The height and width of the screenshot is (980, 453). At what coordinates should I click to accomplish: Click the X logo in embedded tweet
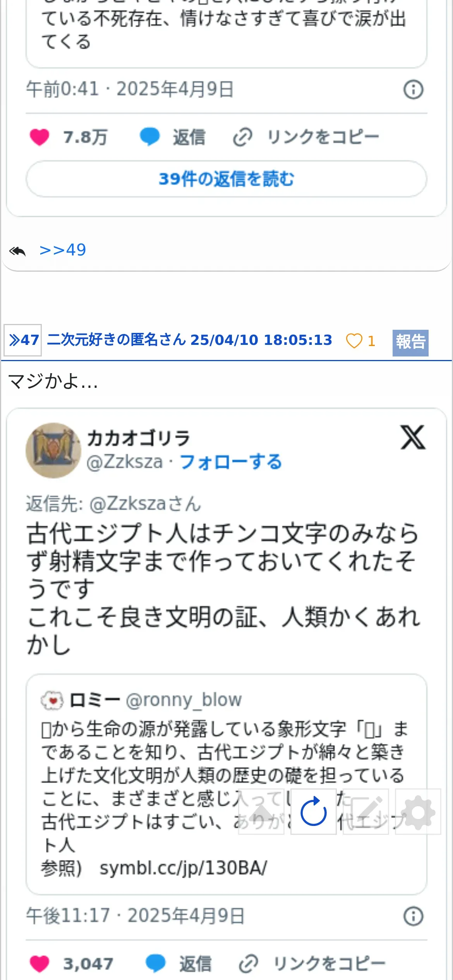[413, 437]
